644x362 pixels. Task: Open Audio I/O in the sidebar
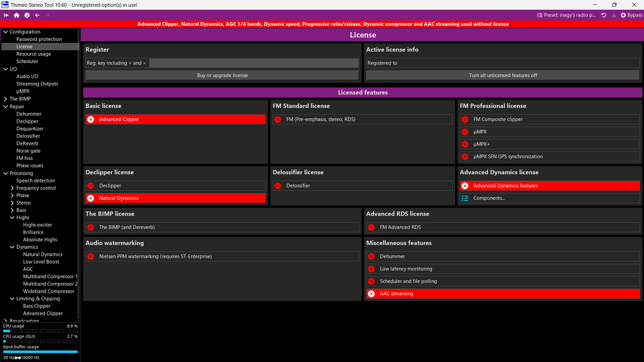tap(27, 76)
